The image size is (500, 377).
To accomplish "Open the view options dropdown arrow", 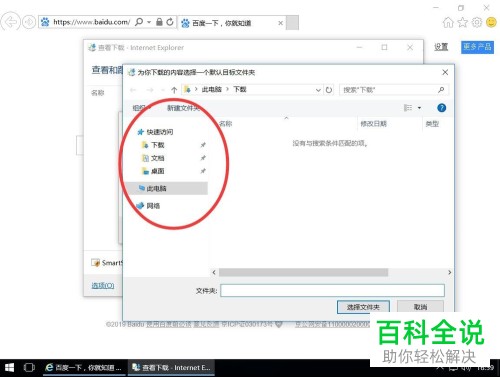I will (x=419, y=108).
